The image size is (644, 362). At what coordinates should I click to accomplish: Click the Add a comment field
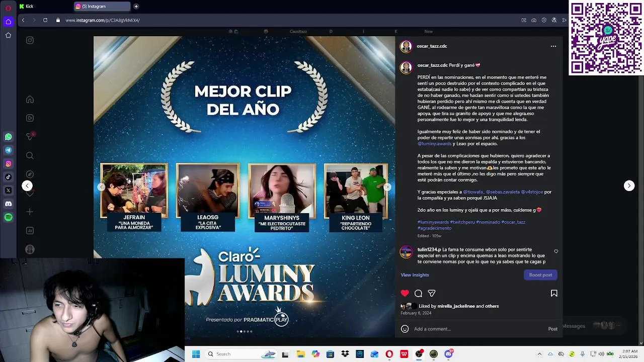click(478, 329)
